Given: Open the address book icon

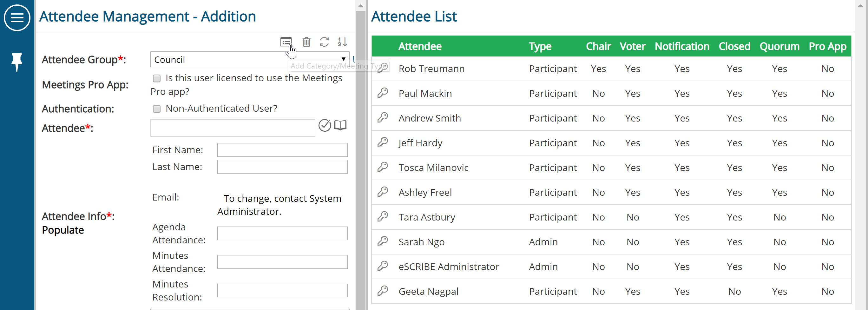Looking at the screenshot, I should [340, 125].
